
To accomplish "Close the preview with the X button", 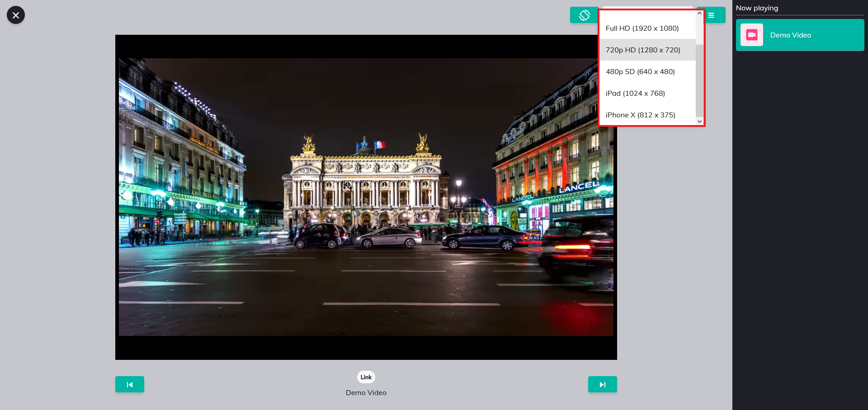I will [16, 15].
